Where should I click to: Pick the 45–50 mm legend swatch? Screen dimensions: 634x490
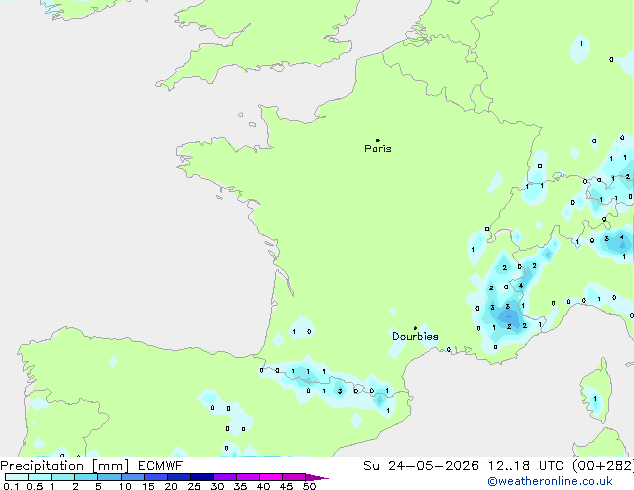coord(294,477)
